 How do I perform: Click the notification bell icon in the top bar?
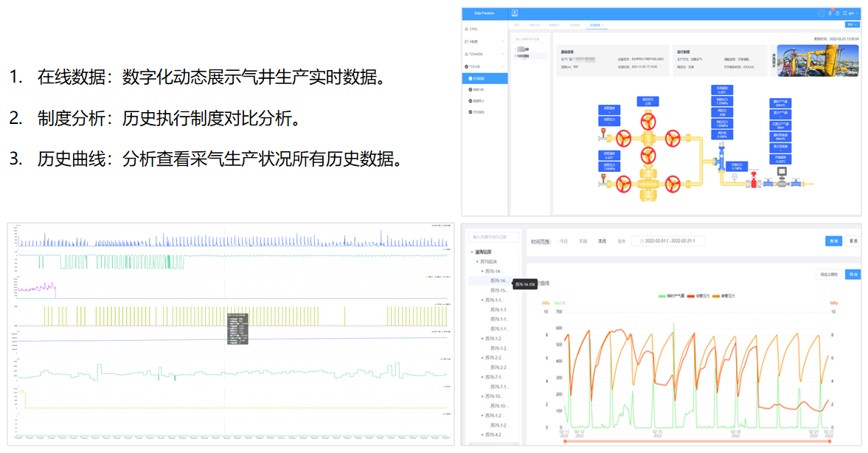point(830,13)
